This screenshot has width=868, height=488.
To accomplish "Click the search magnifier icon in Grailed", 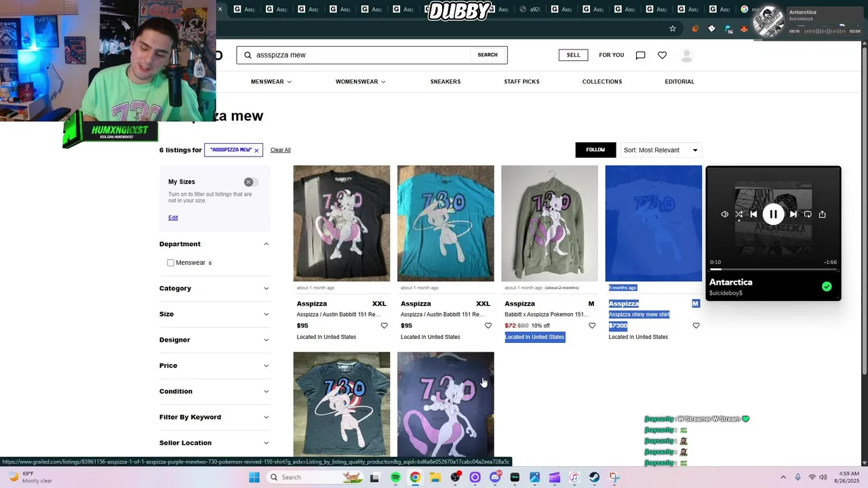I will pos(248,55).
